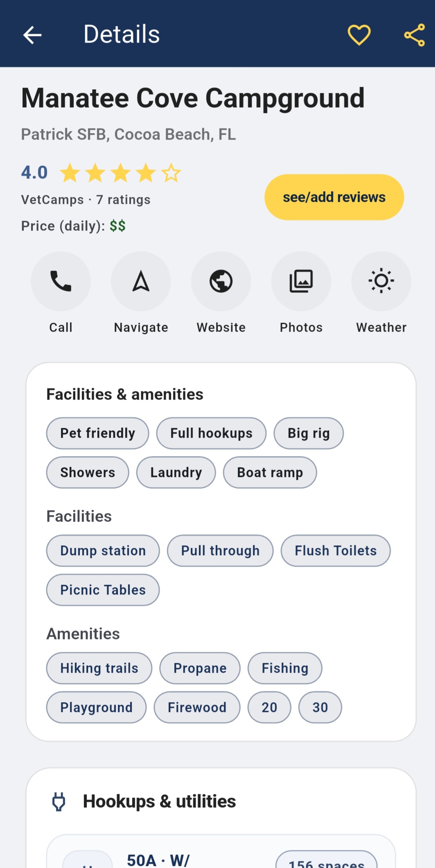Image resolution: width=435 pixels, height=868 pixels.
Task: Tap the Dump station facility chip
Action: click(x=103, y=551)
